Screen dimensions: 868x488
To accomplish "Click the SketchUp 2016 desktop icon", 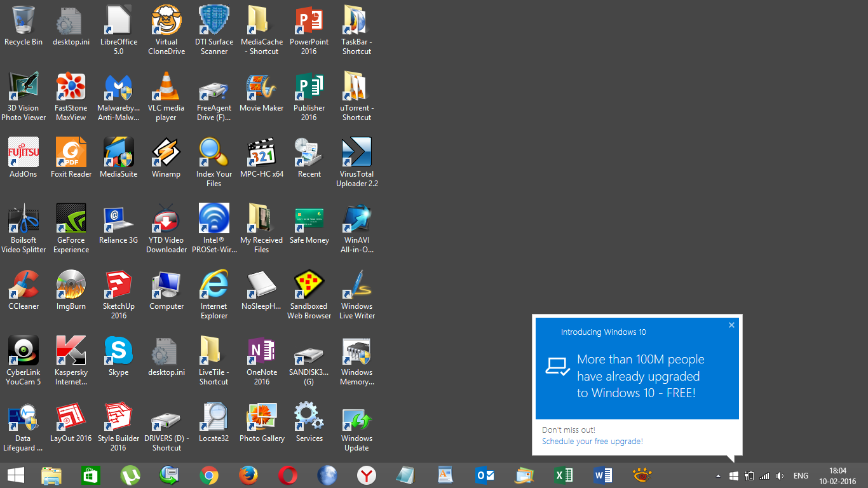I will (x=119, y=285).
